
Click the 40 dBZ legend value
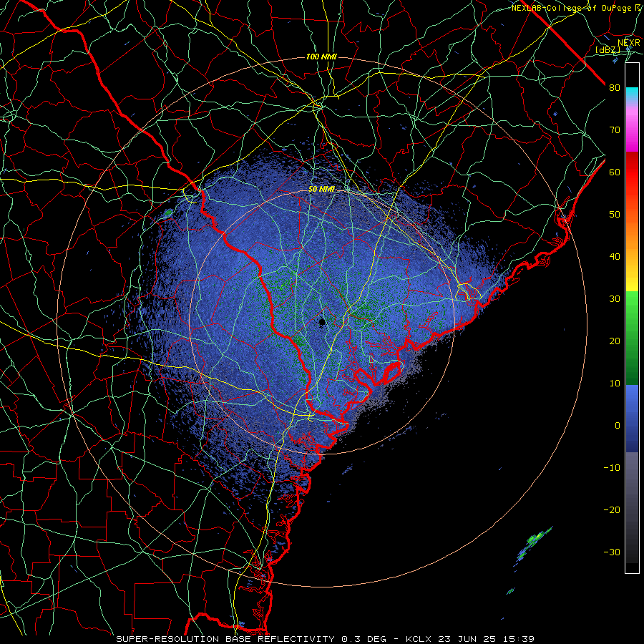point(615,257)
